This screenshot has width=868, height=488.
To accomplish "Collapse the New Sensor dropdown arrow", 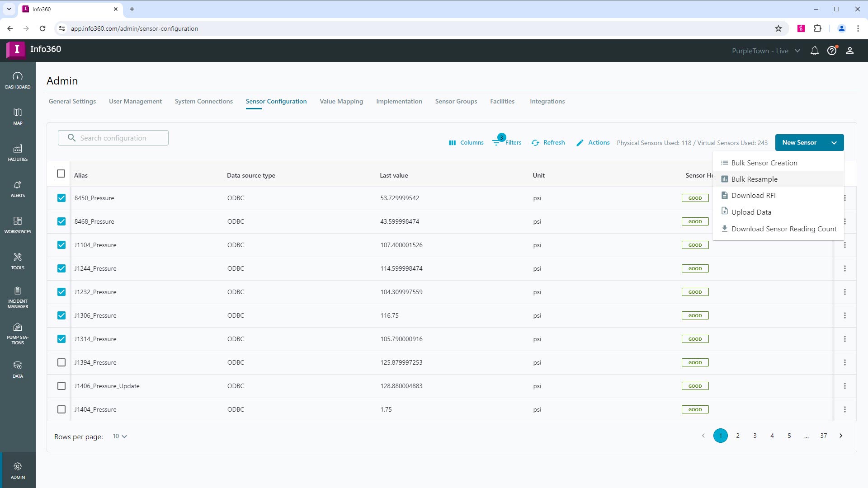I will coord(834,142).
